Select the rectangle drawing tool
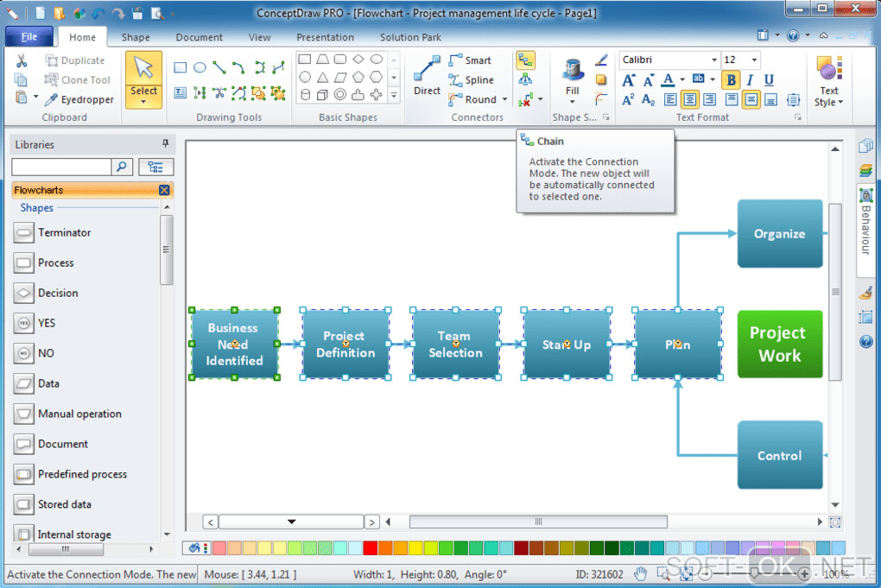This screenshot has height=588, width=881. pyautogui.click(x=181, y=68)
